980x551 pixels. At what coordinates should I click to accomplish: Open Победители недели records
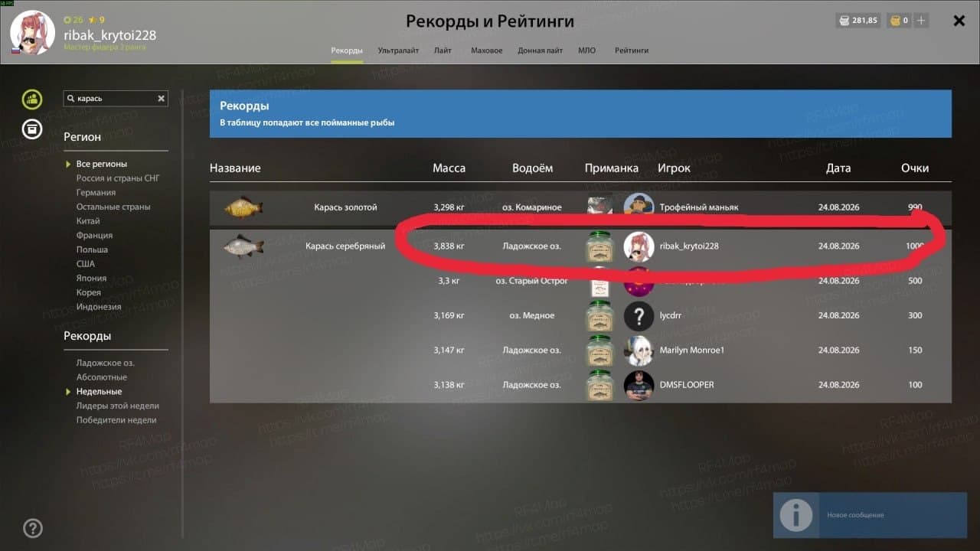[x=116, y=420]
